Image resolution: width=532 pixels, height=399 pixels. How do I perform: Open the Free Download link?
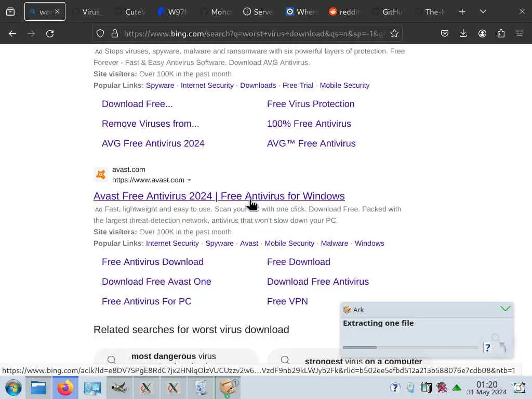(x=299, y=262)
